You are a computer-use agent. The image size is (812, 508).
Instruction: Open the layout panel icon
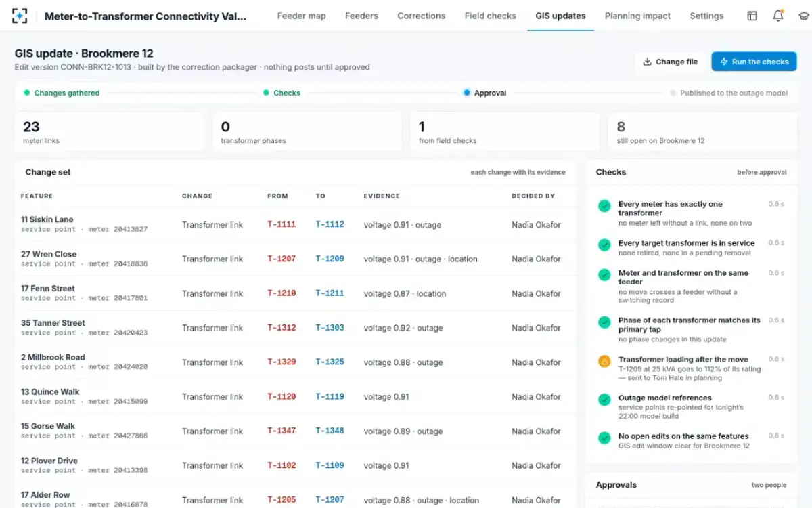[752, 16]
